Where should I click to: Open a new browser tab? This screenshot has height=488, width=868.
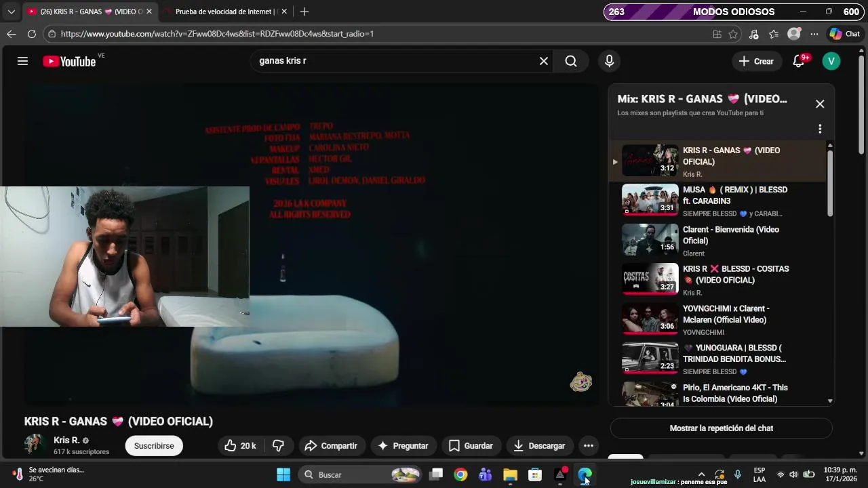click(x=304, y=12)
